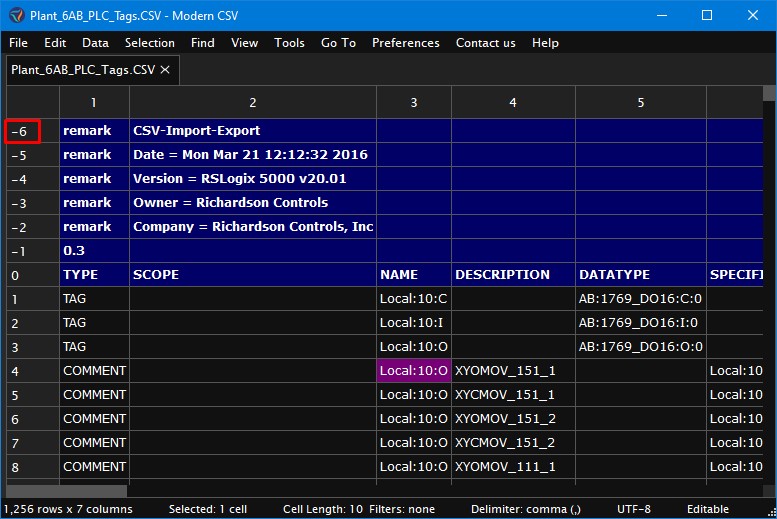Click the XYOMOV_111_1 cell

tap(513, 466)
